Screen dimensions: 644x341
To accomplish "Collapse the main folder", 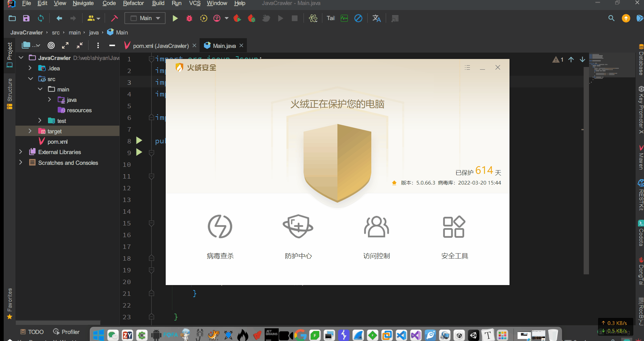I will (40, 89).
